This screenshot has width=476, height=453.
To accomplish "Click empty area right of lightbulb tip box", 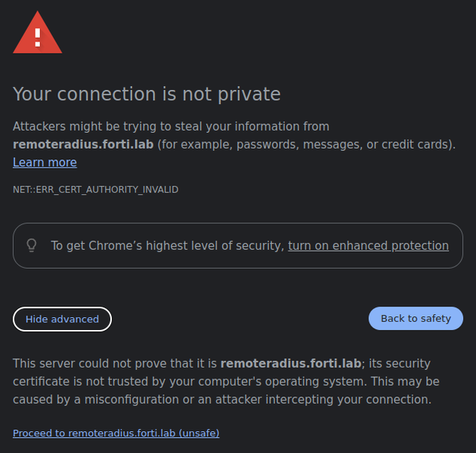I will (x=469, y=245).
